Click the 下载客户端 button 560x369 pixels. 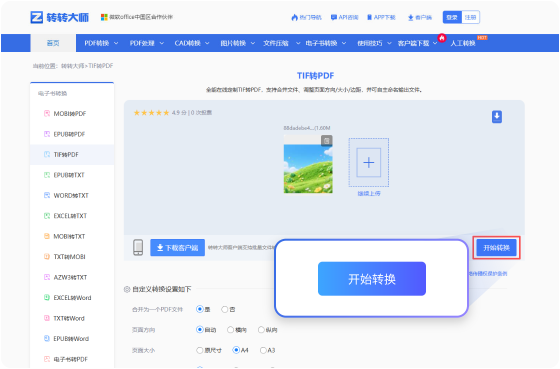(178, 248)
